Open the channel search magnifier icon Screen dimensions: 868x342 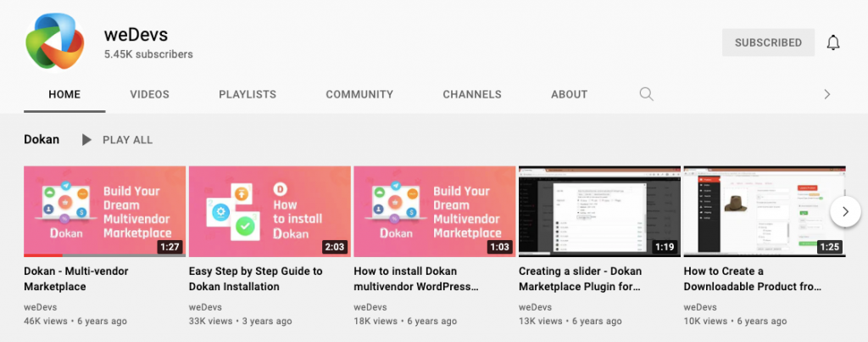point(646,94)
